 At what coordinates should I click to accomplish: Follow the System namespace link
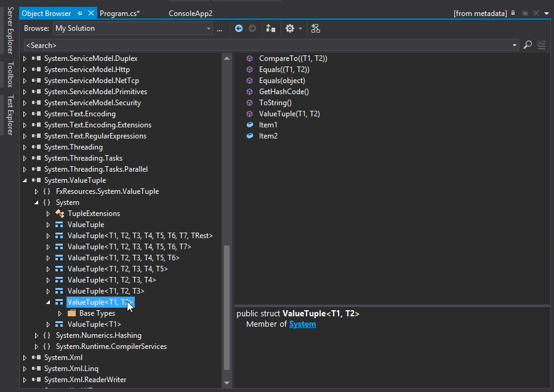[x=302, y=324]
